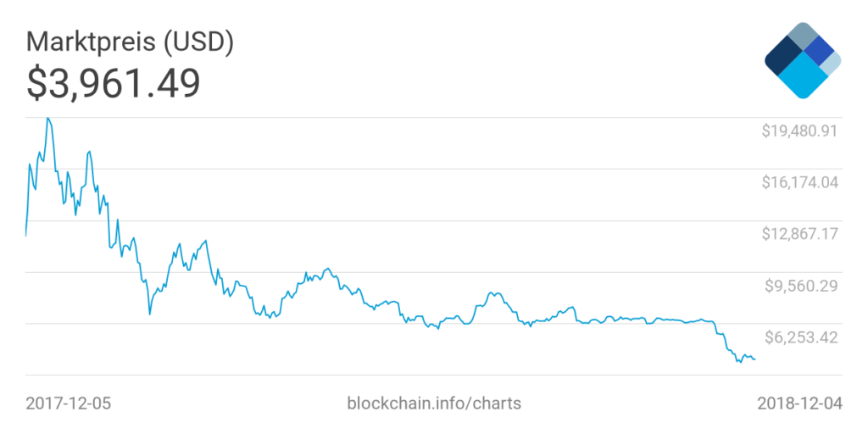Screen dimensions: 868x434
Task: Click the $3,961.49 current price value
Action: pyautogui.click(x=114, y=82)
